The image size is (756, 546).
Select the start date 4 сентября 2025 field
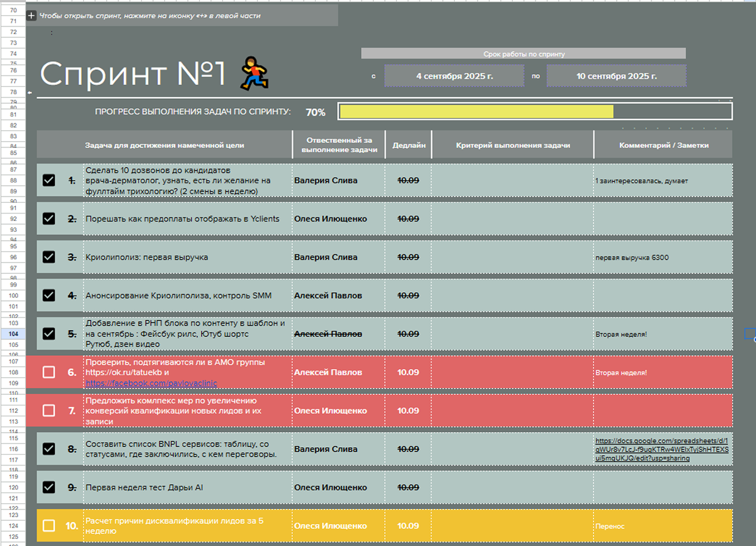coord(454,76)
